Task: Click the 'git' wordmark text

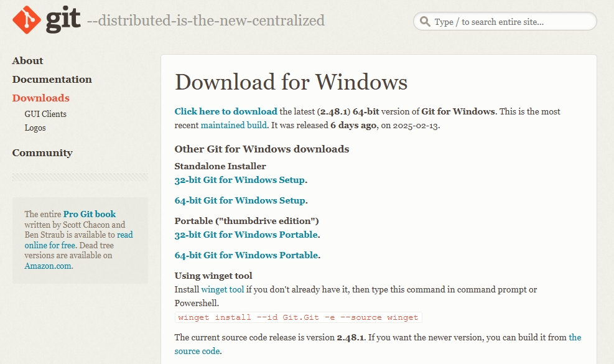Action: click(63, 19)
